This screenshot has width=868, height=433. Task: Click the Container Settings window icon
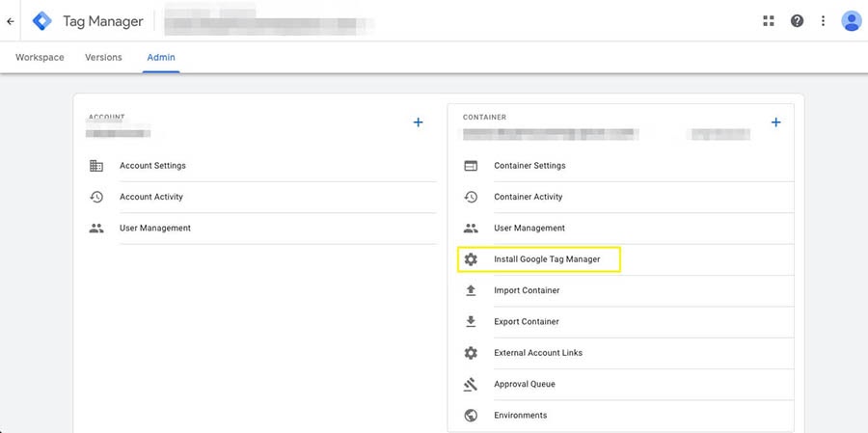(x=471, y=166)
